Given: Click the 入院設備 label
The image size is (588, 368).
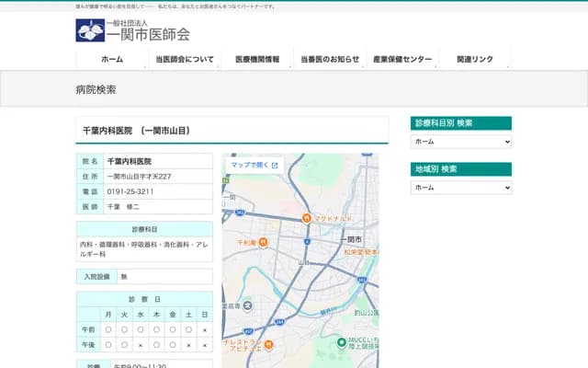Looking at the screenshot, I should click(x=96, y=277).
